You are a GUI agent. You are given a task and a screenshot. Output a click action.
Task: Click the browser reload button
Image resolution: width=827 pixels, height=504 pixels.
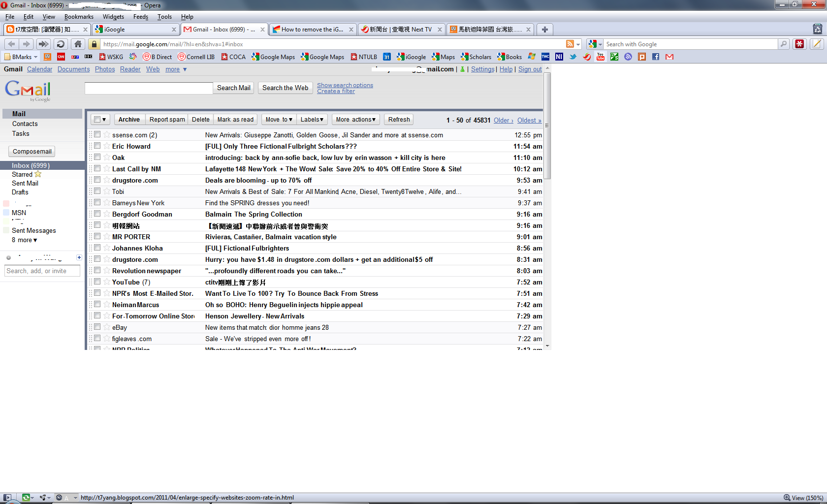[61, 44]
